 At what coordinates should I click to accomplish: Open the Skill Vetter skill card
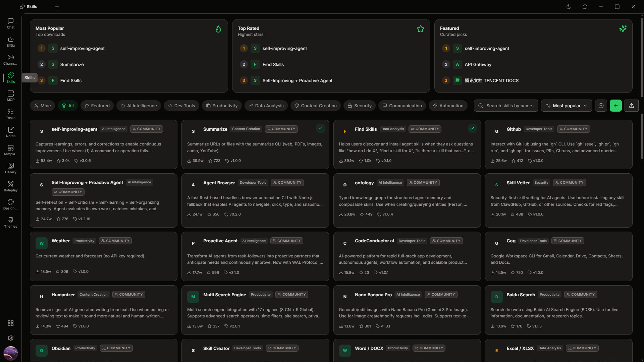tap(558, 200)
